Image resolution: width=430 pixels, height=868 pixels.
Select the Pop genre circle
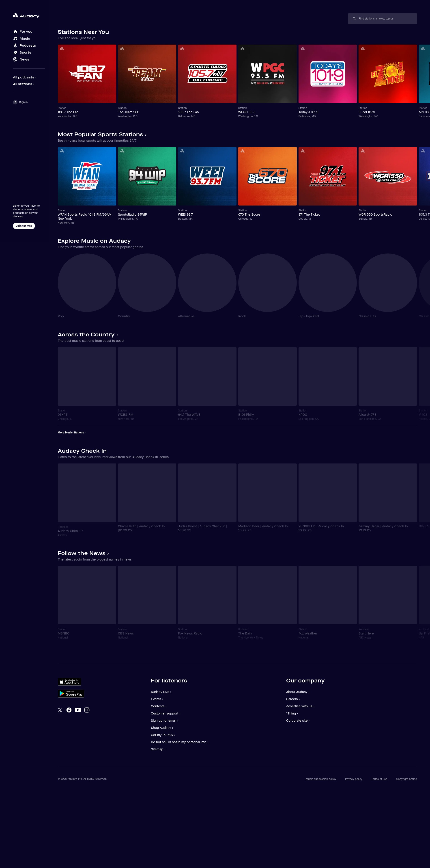point(87,283)
